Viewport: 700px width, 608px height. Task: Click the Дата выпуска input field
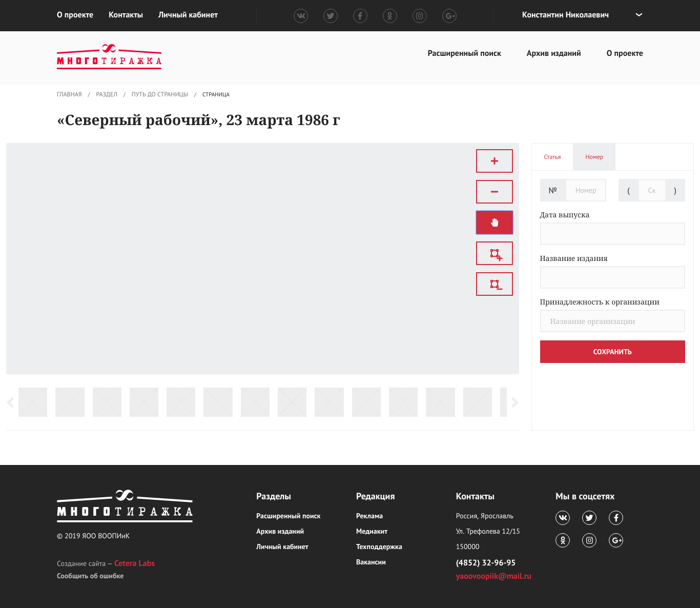(x=612, y=233)
